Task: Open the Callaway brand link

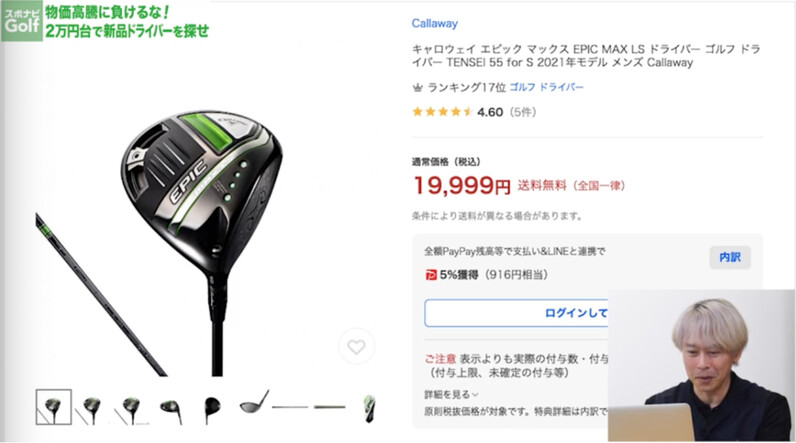Action: tap(435, 23)
